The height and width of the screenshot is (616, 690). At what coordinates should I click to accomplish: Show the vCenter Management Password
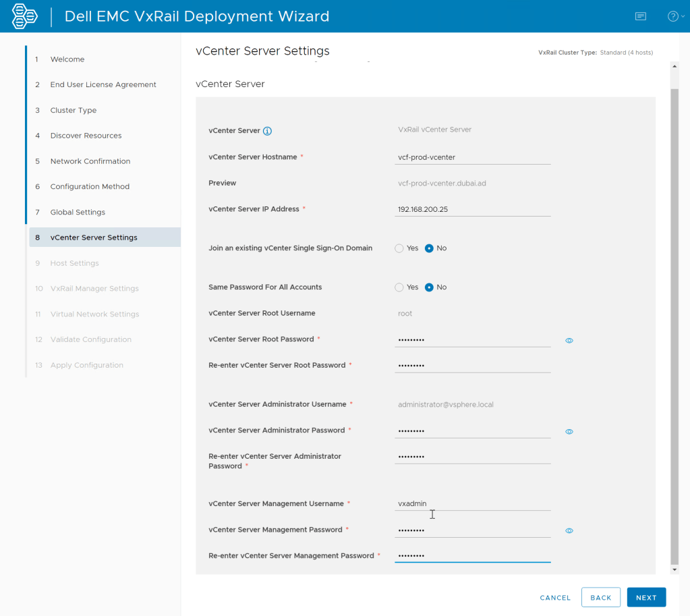pyautogui.click(x=569, y=531)
